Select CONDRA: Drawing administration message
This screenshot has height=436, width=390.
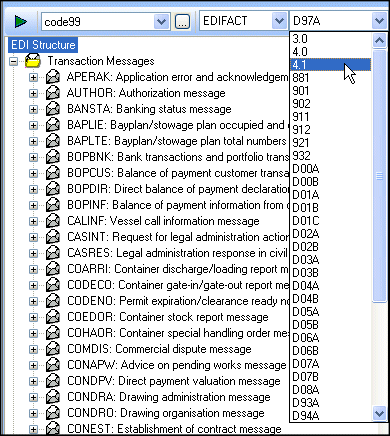(169, 397)
